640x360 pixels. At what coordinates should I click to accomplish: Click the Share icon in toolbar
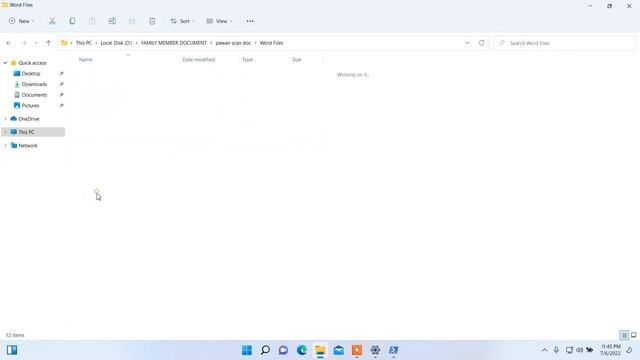tap(132, 21)
